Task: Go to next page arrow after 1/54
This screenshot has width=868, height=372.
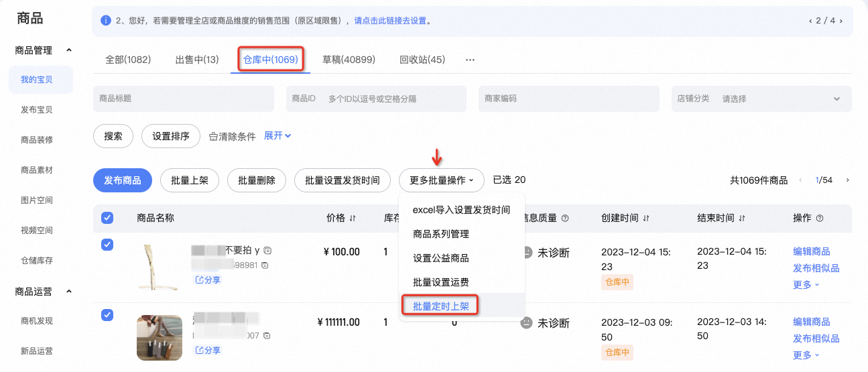Action: (848, 180)
